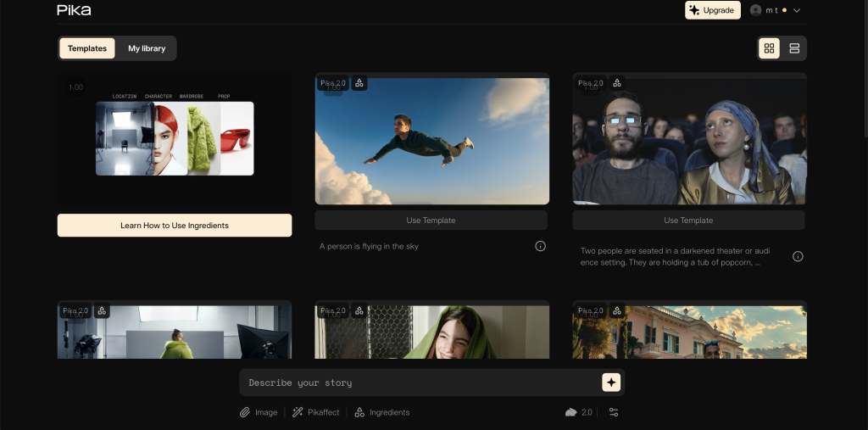Open the Pikaffect effects option
This screenshot has height=430, width=868.
(315, 412)
